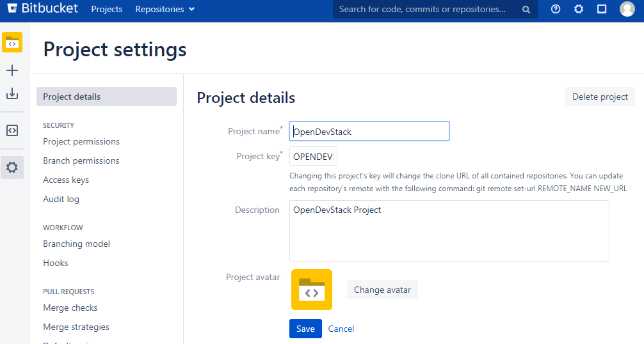This screenshot has width=644, height=344.
Task: Click the Change avatar button
Action: [x=382, y=290]
